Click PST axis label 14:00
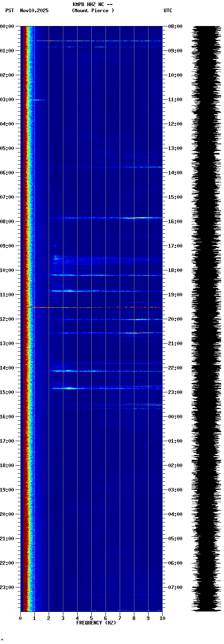The image size is (224, 644). click(7, 368)
